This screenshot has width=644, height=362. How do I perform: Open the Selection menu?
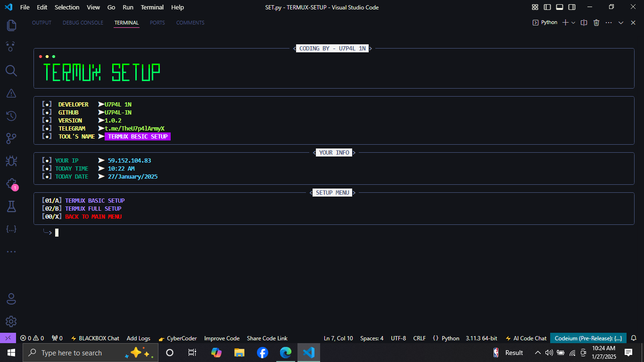click(67, 7)
